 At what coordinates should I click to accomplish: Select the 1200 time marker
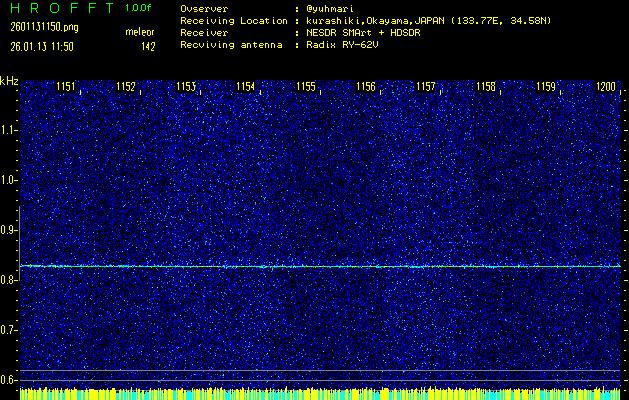coord(606,87)
